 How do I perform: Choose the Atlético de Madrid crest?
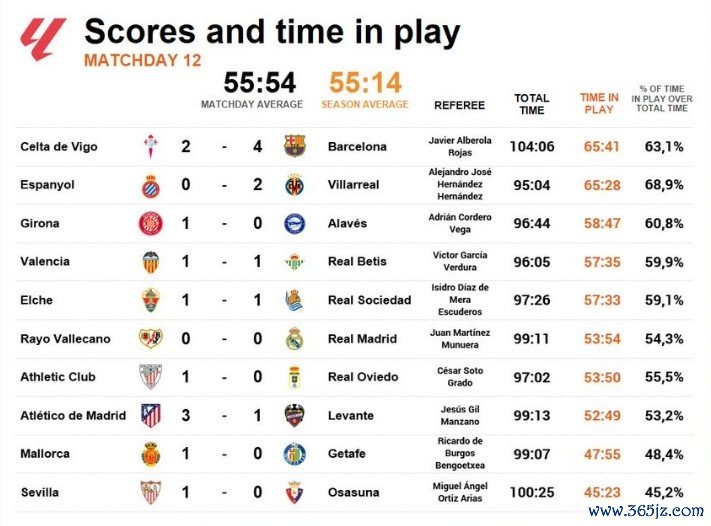150,416
